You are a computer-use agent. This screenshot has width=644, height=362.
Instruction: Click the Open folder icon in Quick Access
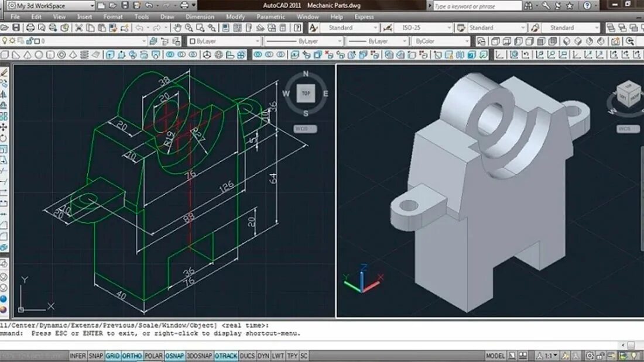pos(112,5)
